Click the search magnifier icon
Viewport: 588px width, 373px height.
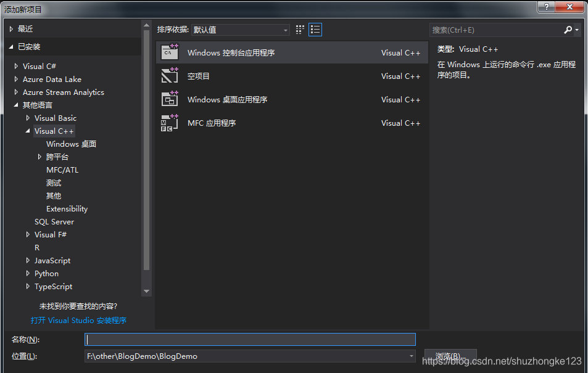coord(568,30)
